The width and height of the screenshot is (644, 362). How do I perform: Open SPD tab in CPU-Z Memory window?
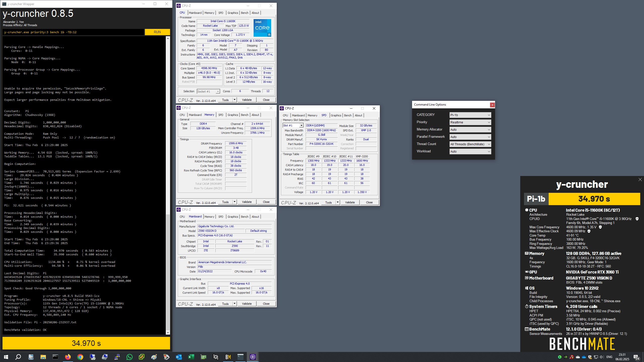click(x=221, y=115)
